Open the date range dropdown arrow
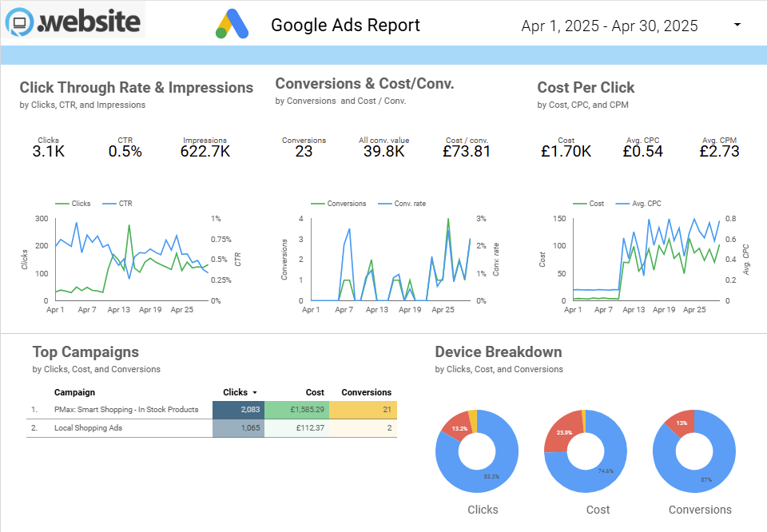This screenshot has width=767, height=532. (737, 25)
